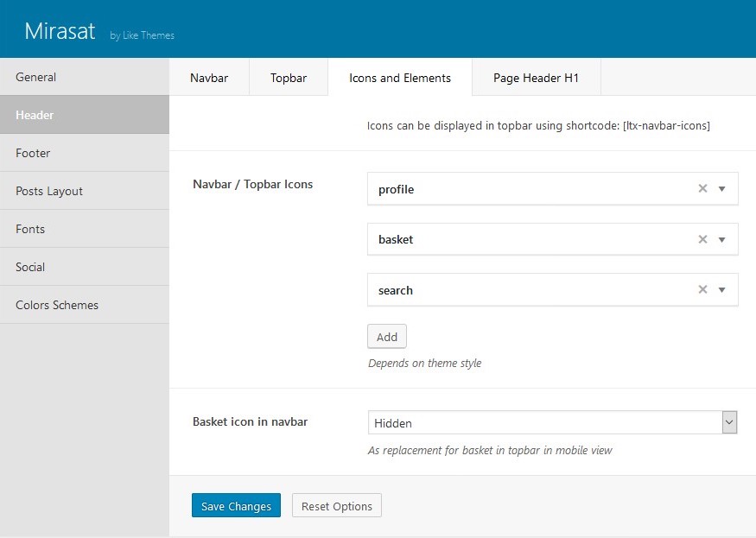Go to Posts Layout section
Image resolution: width=756 pixels, height=538 pixels.
85,191
